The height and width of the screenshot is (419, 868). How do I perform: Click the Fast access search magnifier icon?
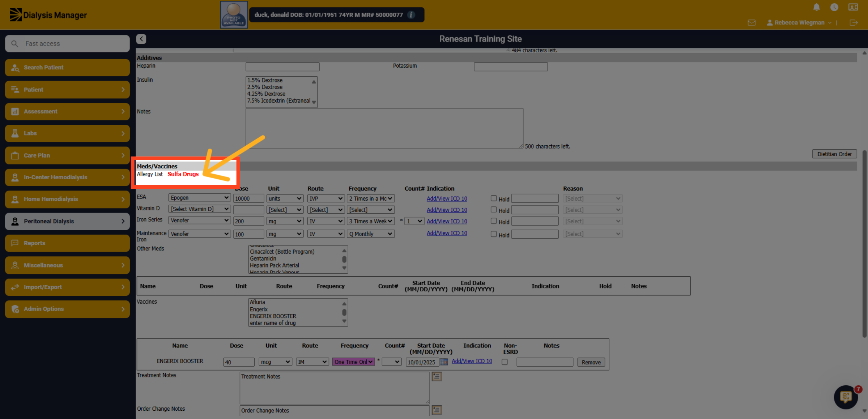tap(14, 43)
